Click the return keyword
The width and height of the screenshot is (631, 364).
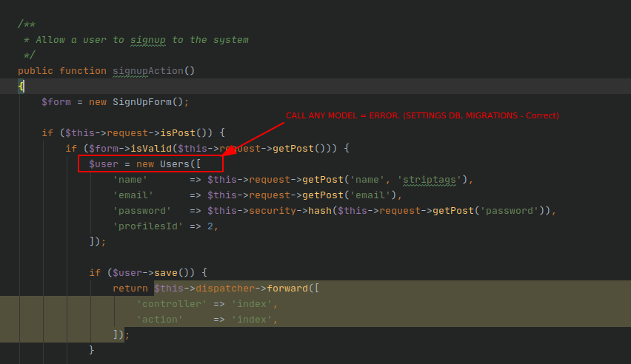point(130,289)
